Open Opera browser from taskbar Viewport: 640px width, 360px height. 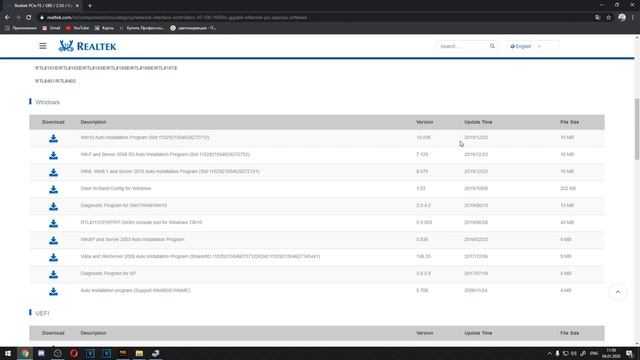pyautogui.click(x=74, y=353)
